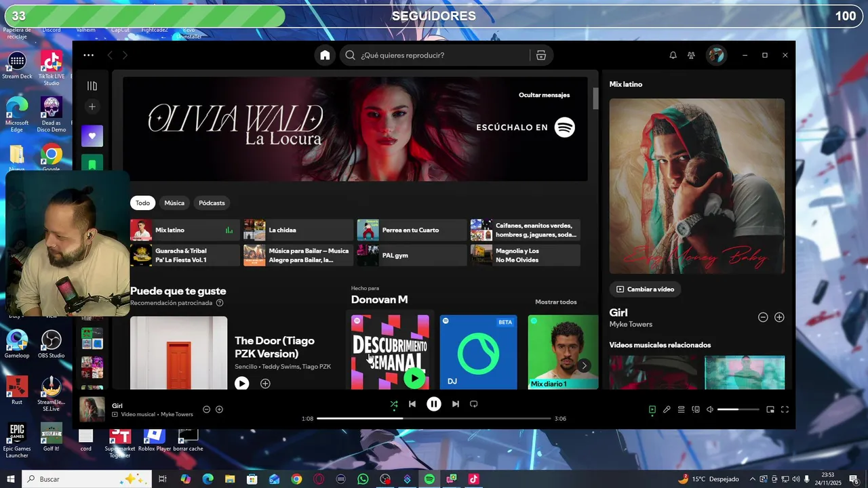Toggle repeat in player bar
This screenshot has width=868, height=488.
[x=474, y=404]
